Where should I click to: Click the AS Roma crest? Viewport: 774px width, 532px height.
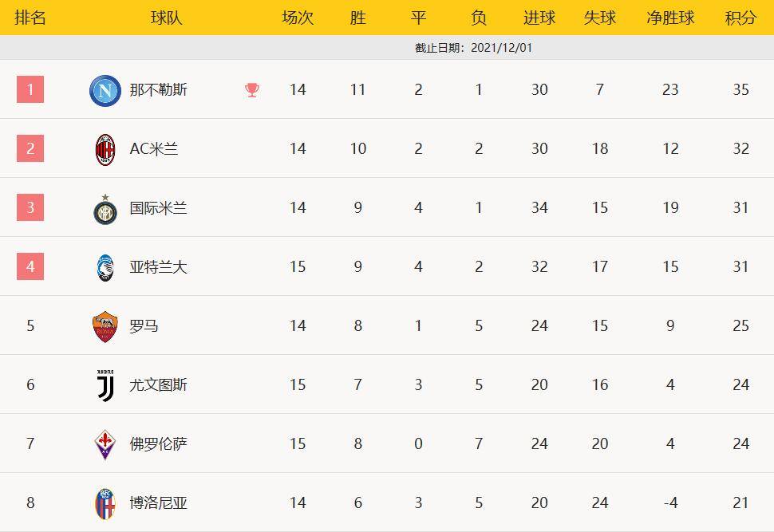click(105, 326)
